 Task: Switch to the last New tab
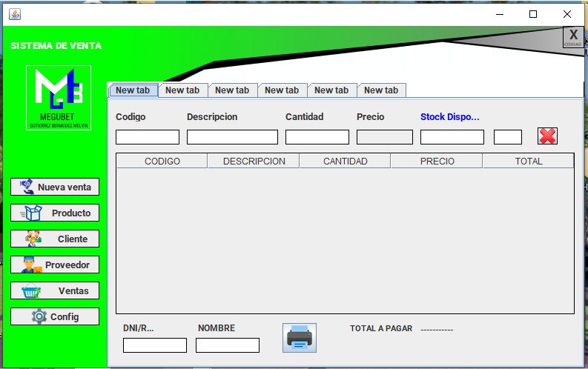381,90
